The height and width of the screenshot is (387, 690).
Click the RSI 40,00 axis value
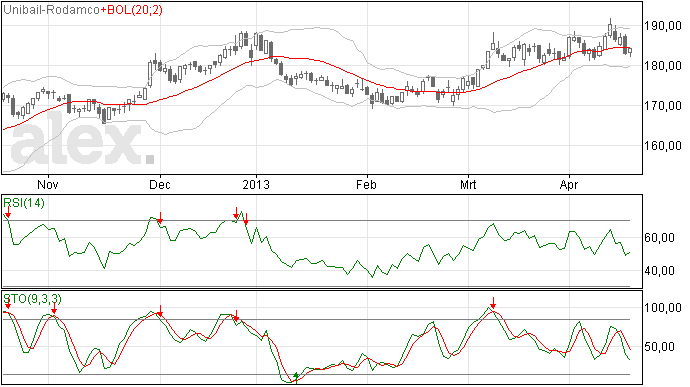pyautogui.click(x=659, y=271)
